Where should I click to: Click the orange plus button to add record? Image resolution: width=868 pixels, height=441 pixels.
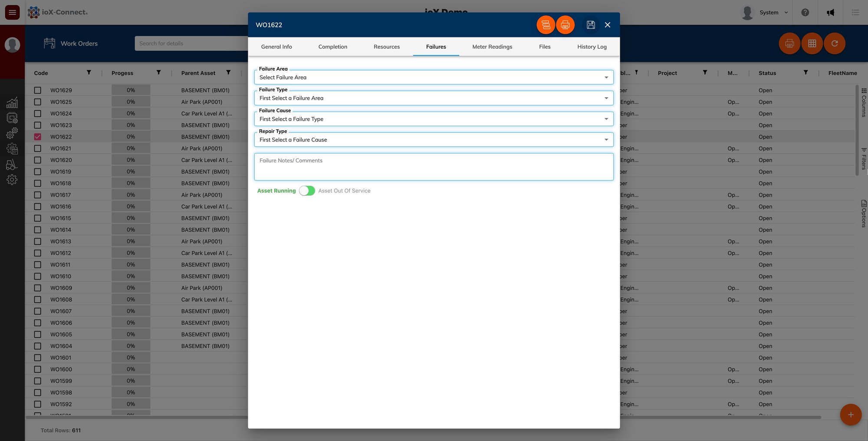point(851,415)
